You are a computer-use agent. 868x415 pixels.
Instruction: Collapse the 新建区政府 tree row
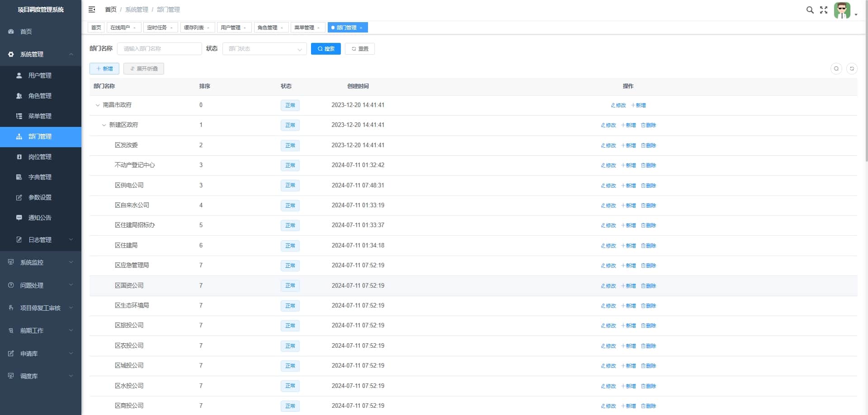point(104,125)
